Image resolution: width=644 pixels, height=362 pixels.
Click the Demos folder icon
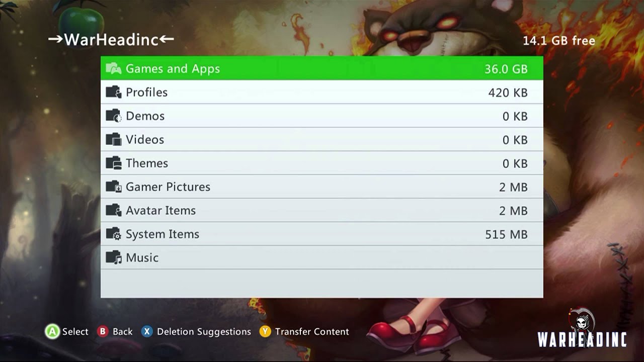[x=114, y=116]
